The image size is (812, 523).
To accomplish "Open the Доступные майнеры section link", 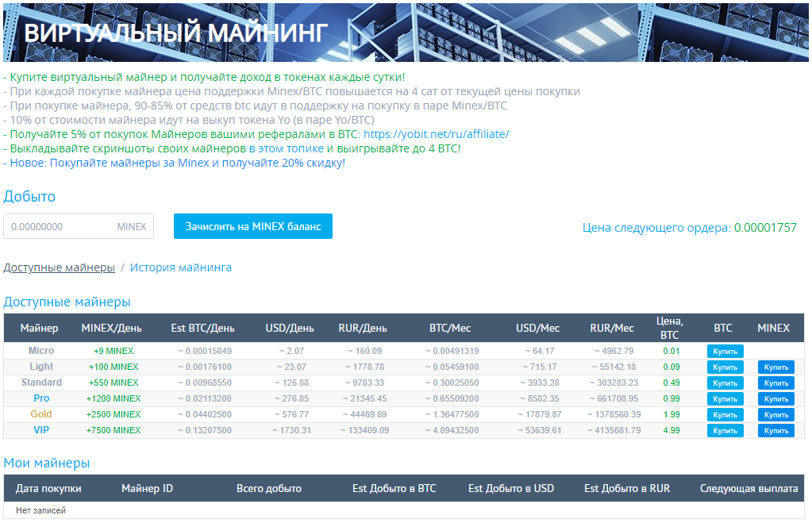I will click(59, 267).
